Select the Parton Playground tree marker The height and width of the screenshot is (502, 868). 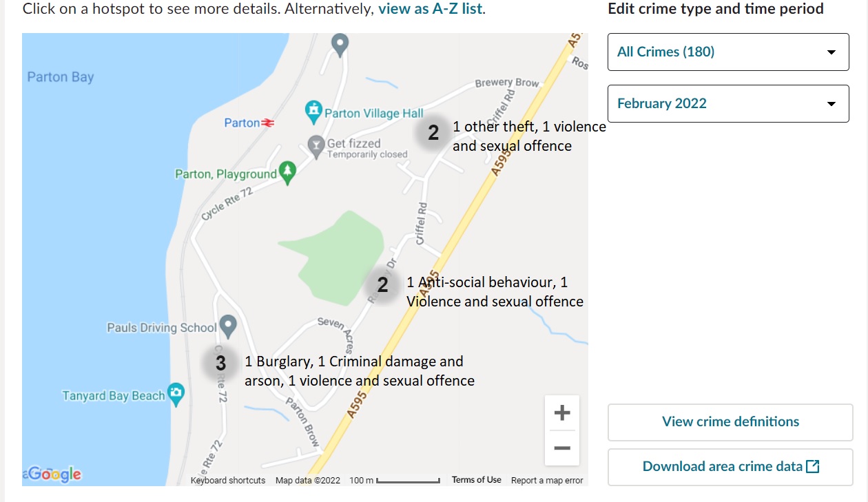pyautogui.click(x=287, y=172)
